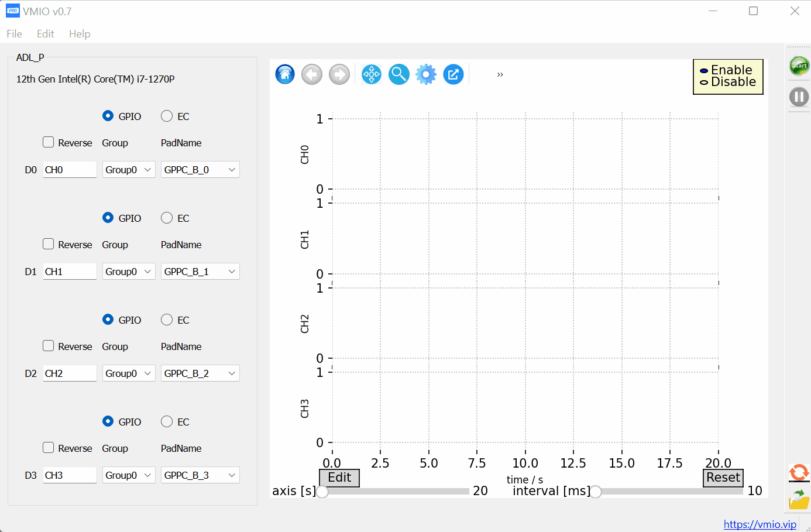Screen dimensions: 811x532
Task: Open the https://vmio.vip link
Action: coord(760,524)
